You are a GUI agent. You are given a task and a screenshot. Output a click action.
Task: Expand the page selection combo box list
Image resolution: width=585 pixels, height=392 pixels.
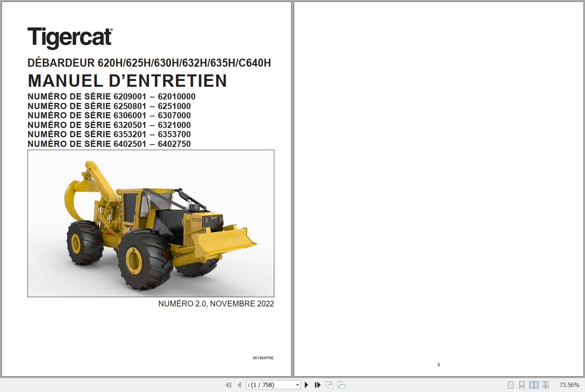297,385
